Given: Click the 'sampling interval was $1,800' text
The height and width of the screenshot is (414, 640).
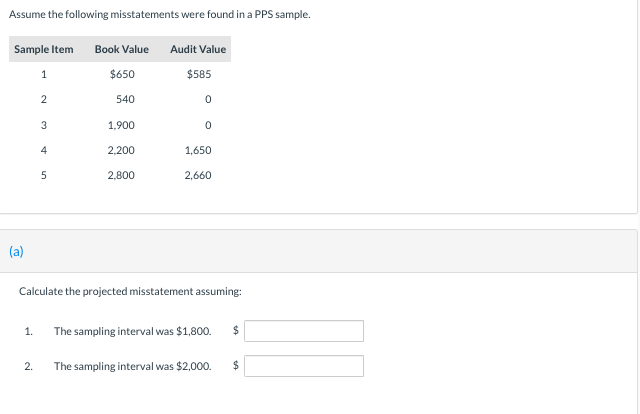Looking at the screenshot, I should [132, 331].
